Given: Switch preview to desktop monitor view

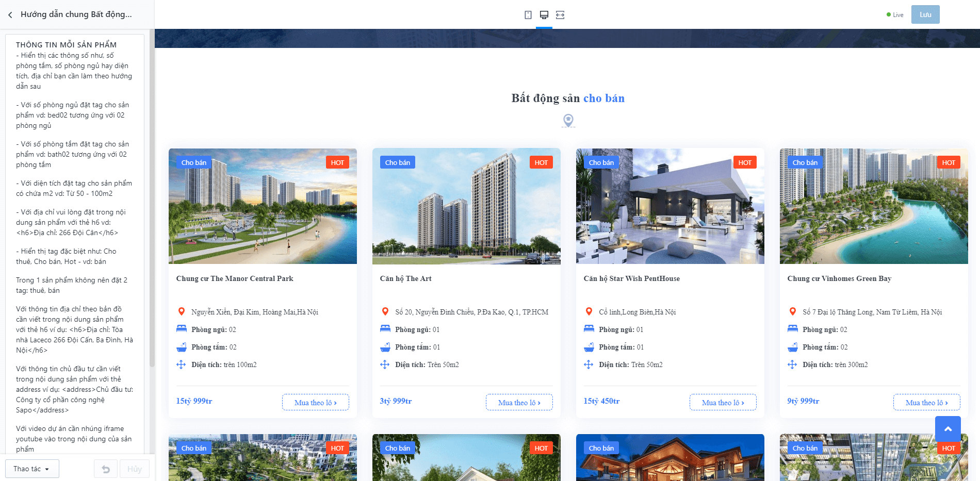Looking at the screenshot, I should [x=544, y=15].
